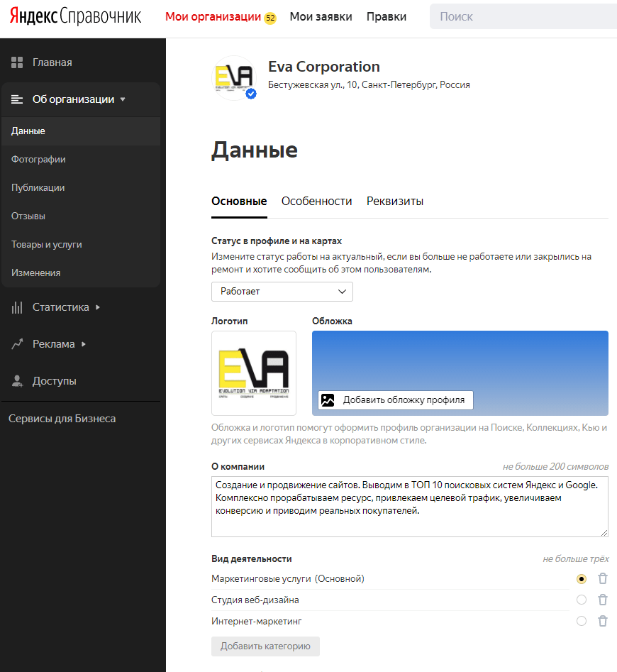The image size is (617, 672).
Task: Remove the Студия веб-дизайна category via trash icon
Action: pos(602,600)
